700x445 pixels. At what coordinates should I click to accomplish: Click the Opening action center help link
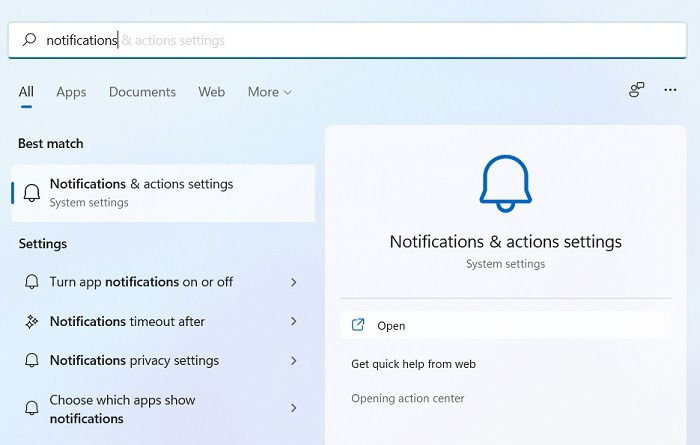tap(408, 398)
